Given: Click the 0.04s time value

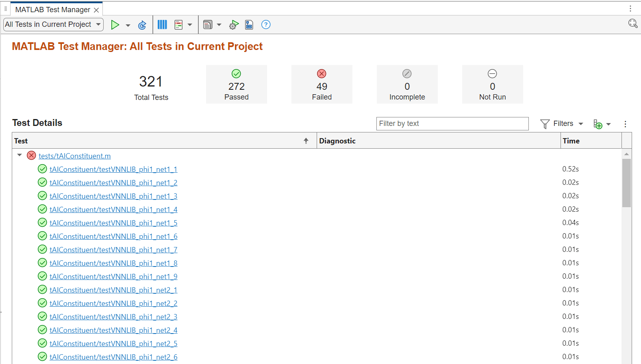Looking at the screenshot, I should click(571, 223).
